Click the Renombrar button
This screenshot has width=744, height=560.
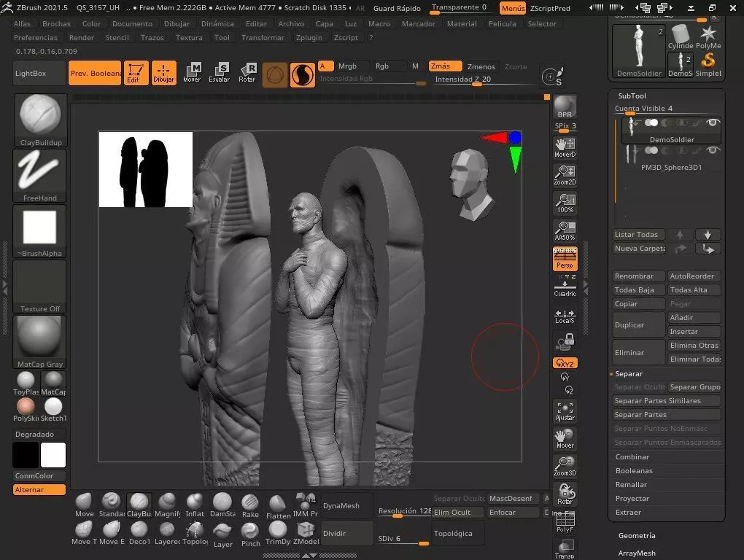click(x=639, y=276)
